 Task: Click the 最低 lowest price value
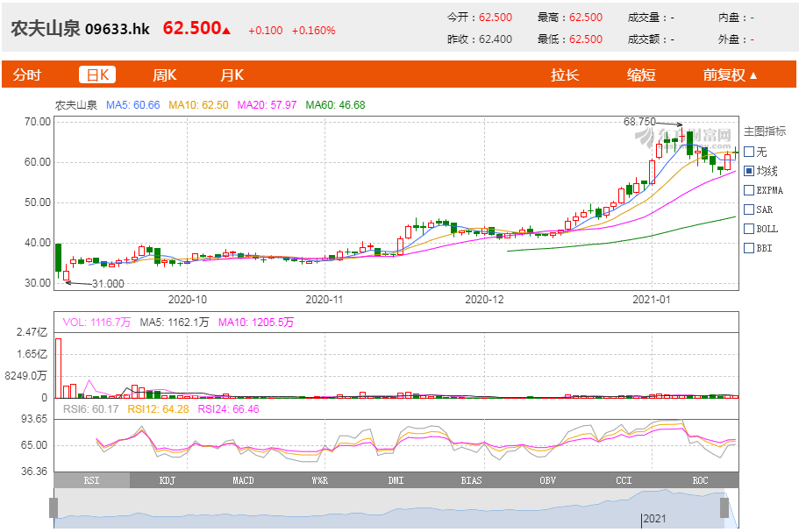point(586,39)
